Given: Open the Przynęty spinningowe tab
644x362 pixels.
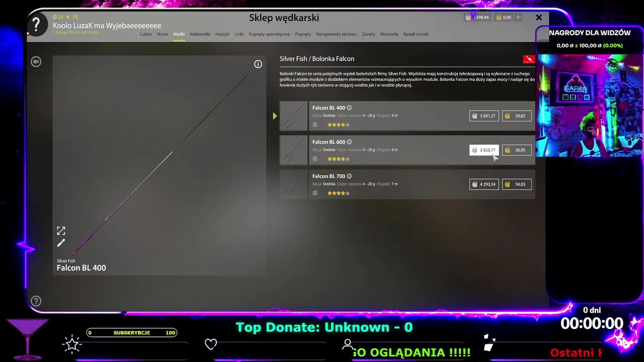Looking at the screenshot, I should pos(269,34).
